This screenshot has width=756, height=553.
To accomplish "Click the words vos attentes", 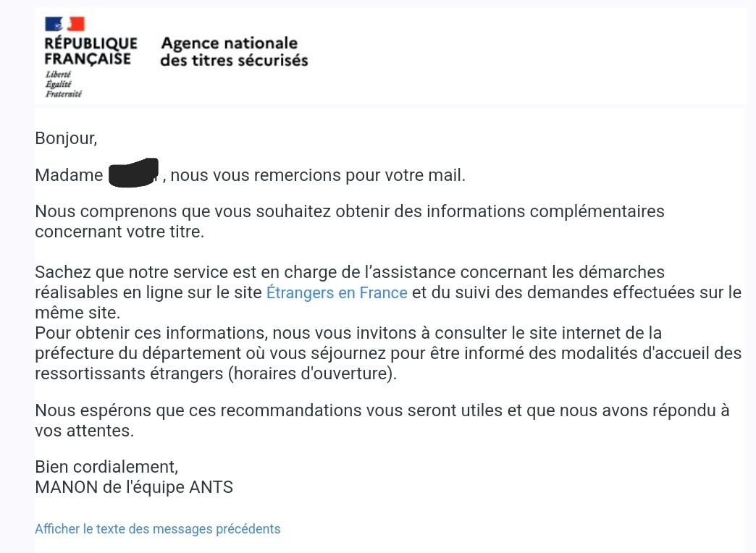I will [x=85, y=431].
